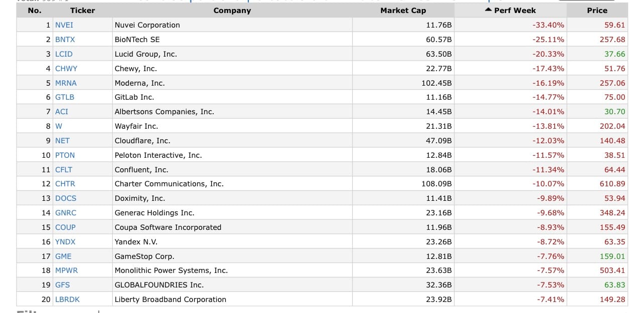The width and height of the screenshot is (644, 313).
Task: Open the CHWY ticker link
Action: tap(66, 69)
